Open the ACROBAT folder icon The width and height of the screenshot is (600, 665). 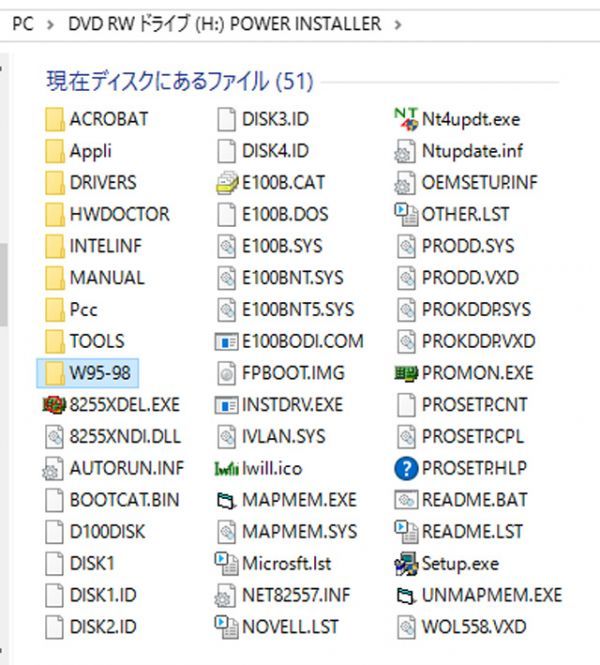click(55, 119)
